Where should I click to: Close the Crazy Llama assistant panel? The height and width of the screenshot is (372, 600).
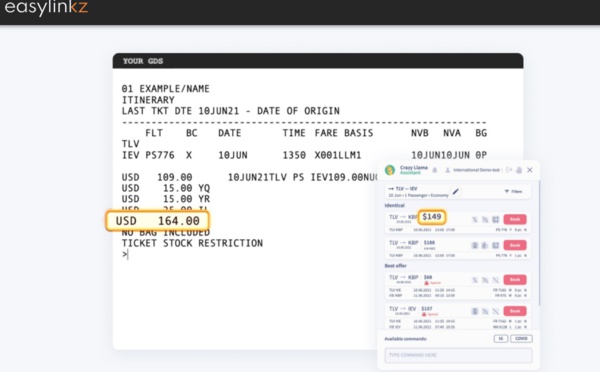530,170
